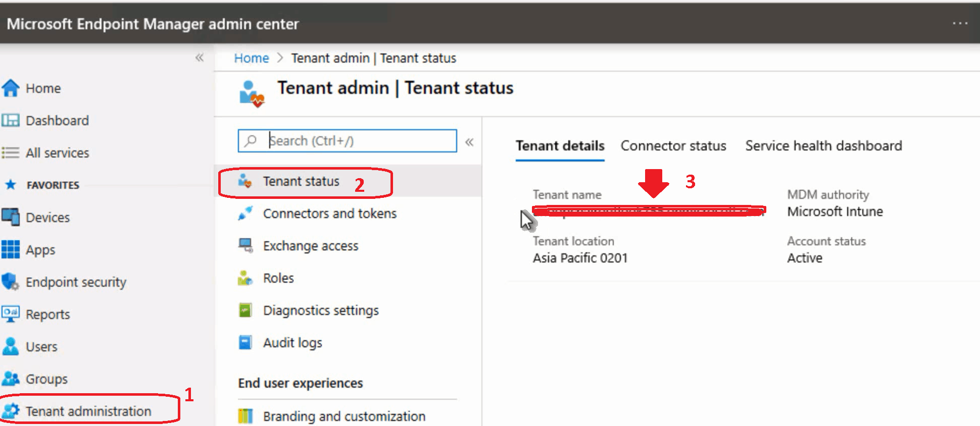Click the Endpoint security shield icon
Image resolution: width=980 pixels, height=426 pixels.
(11, 282)
